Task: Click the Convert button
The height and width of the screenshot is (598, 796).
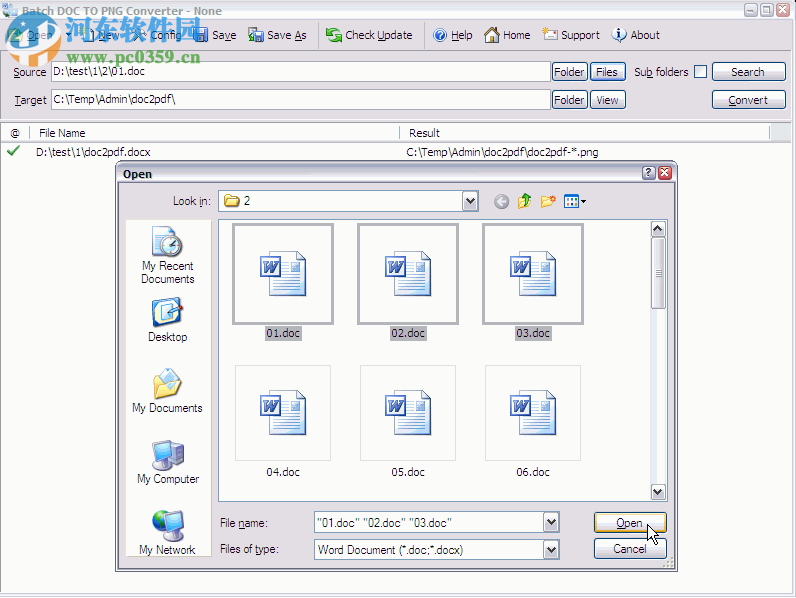Action: tap(748, 100)
